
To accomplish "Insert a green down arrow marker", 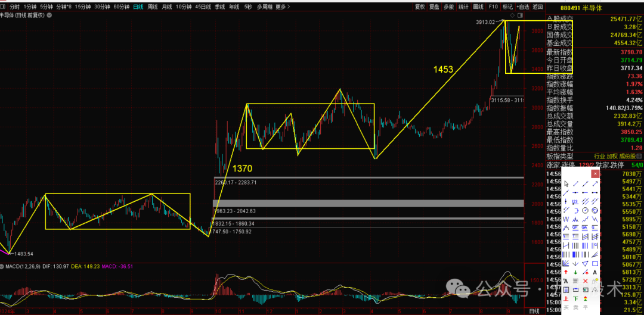I will [x=576, y=272].
